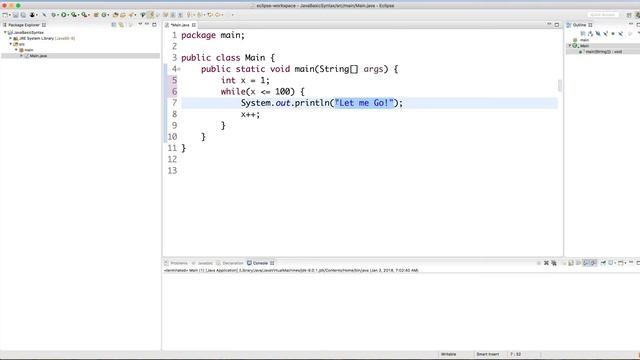Toggle Word Wrap in Console toolbar
Viewport: 640px width, 360px height.
pos(578,263)
